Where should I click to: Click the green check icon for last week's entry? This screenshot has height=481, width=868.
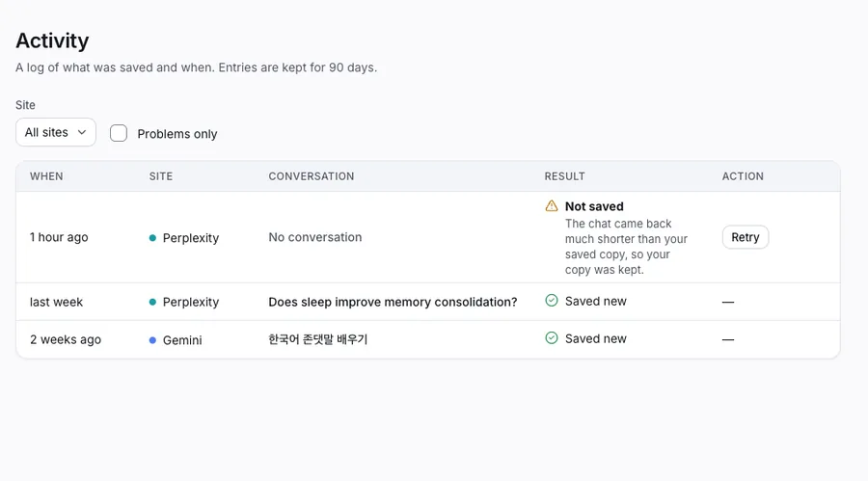point(552,301)
